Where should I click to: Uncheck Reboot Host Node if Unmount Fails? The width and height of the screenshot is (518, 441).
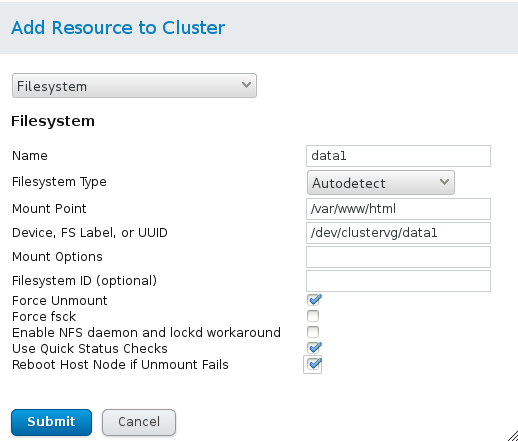pos(313,364)
